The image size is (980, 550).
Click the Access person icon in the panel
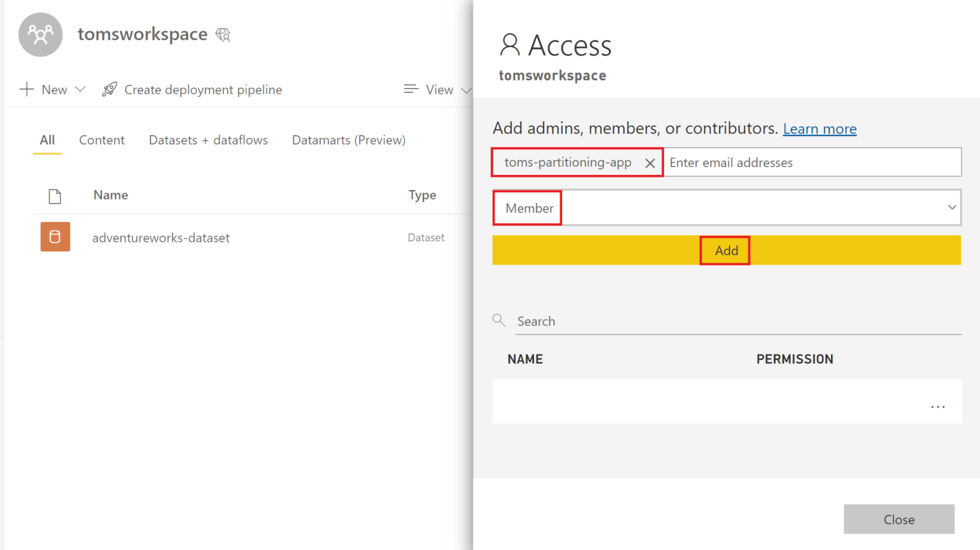pyautogui.click(x=508, y=44)
